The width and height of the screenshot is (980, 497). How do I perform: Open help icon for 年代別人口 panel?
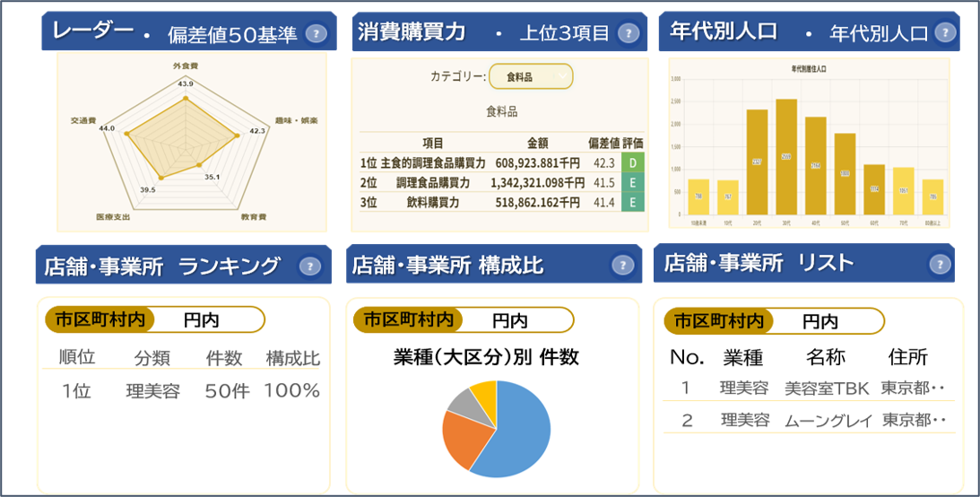[x=946, y=32]
